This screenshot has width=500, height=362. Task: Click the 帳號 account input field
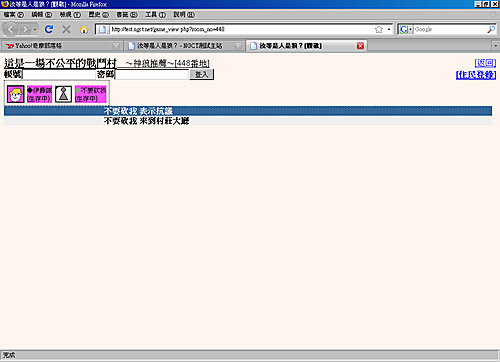tap(59, 74)
